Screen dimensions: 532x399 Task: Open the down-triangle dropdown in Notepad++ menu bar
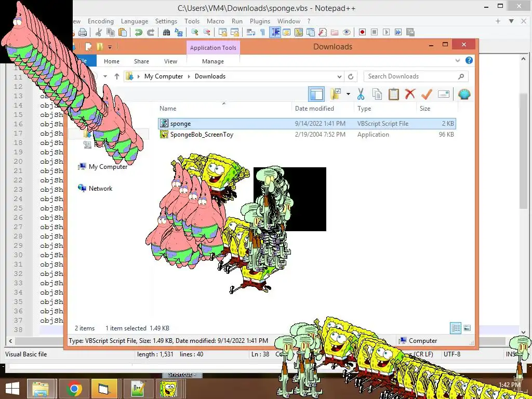tap(511, 21)
